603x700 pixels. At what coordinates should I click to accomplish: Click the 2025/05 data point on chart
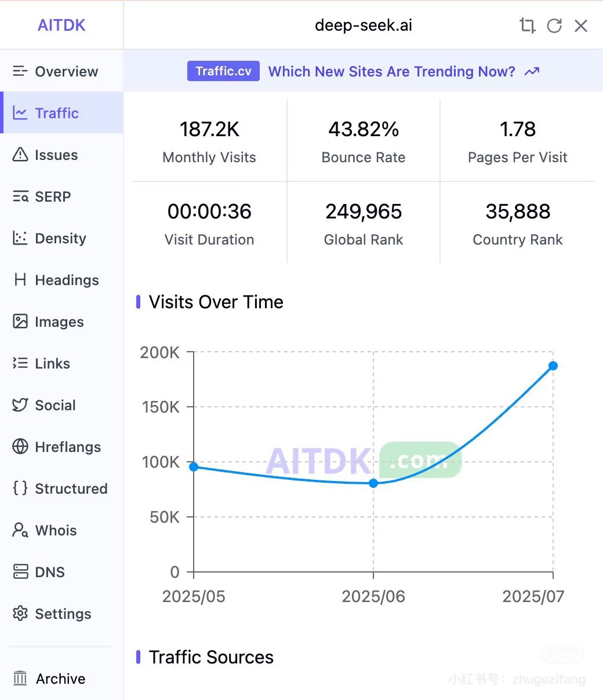(194, 467)
